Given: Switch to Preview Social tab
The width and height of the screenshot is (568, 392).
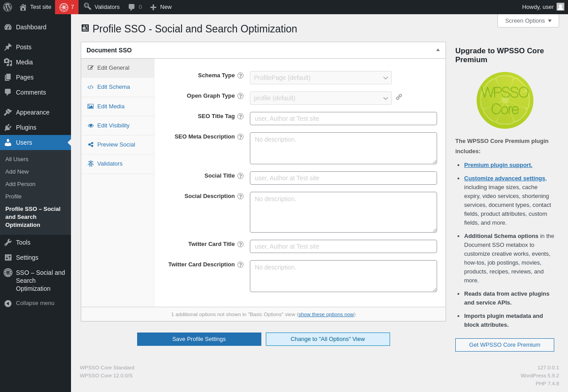Looking at the screenshot, I should coord(118,145).
